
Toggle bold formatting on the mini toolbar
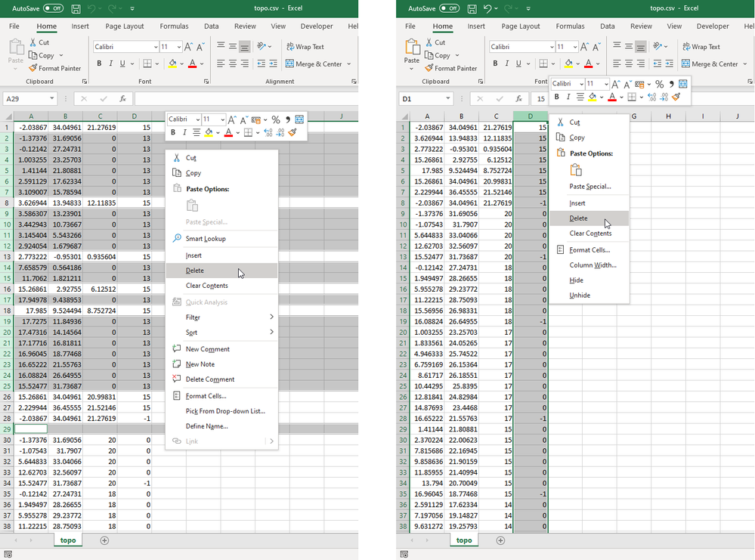tap(173, 132)
